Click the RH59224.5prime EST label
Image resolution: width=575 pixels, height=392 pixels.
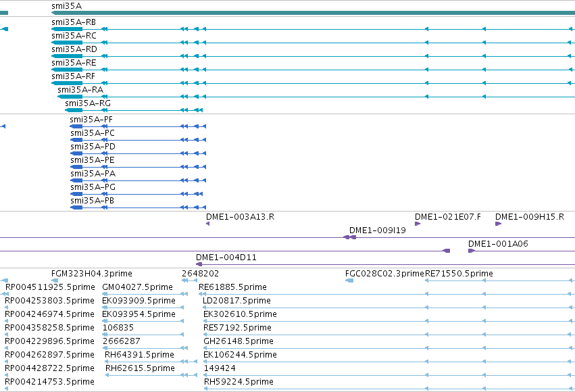tap(239, 382)
